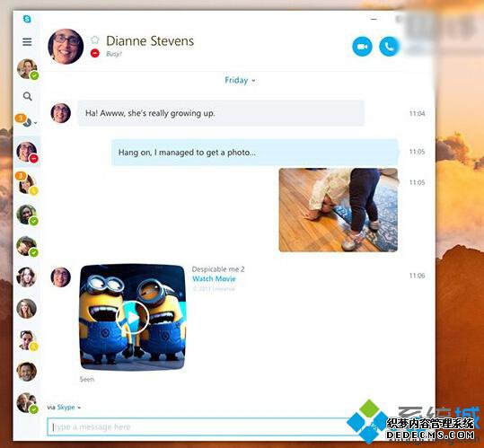
Task: Click the red busy status icon in header
Action: point(95,53)
